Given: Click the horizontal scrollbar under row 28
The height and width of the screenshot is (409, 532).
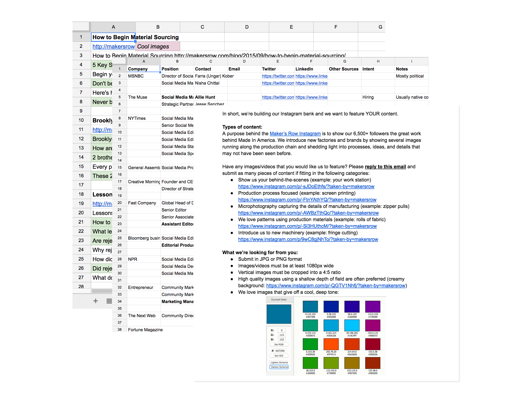Looking at the screenshot, I should tap(102, 291).
